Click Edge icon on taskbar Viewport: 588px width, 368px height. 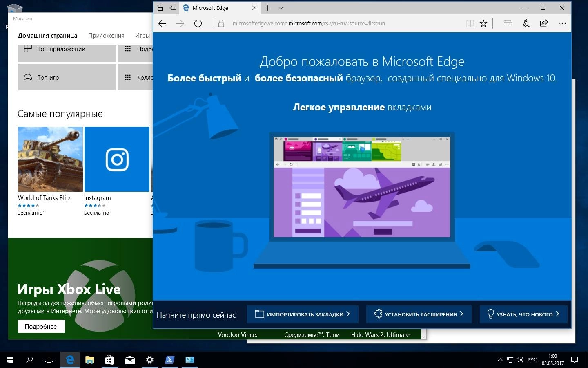pyautogui.click(x=70, y=360)
